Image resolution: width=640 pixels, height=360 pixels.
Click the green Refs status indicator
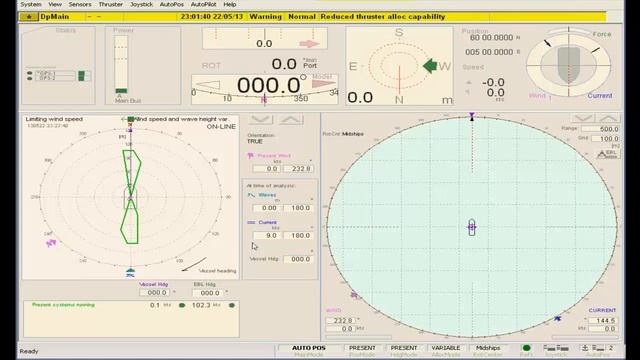pyautogui.click(x=527, y=348)
